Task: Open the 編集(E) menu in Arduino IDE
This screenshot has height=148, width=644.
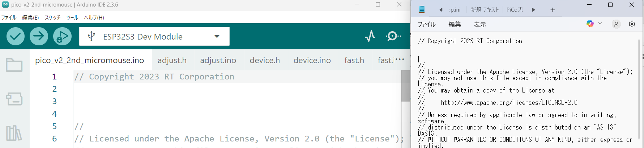Action: 30,17
